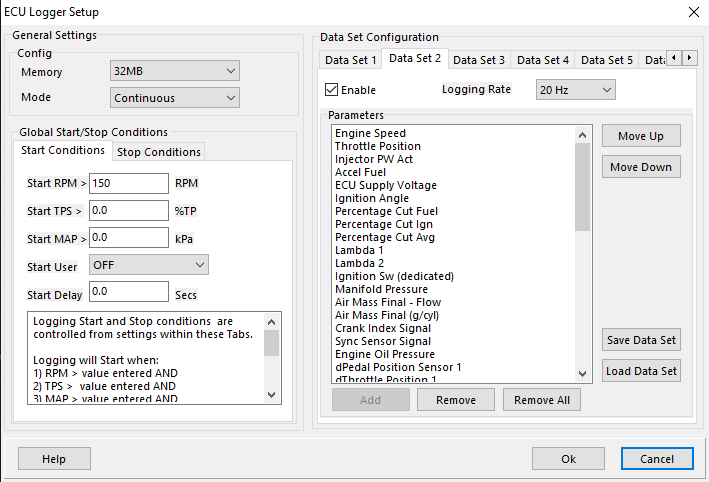
Task: Close the ECU Logger Setup dialog
Action: 694,12
